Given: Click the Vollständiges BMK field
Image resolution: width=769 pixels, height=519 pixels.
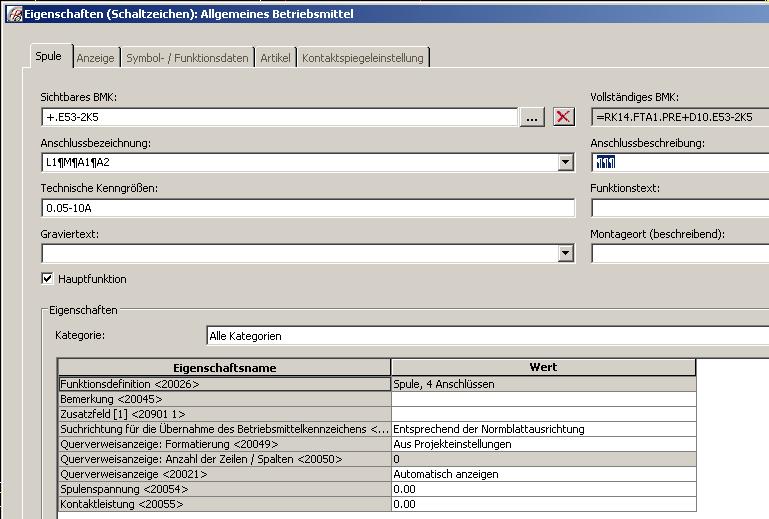Looking at the screenshot, I should (680, 117).
